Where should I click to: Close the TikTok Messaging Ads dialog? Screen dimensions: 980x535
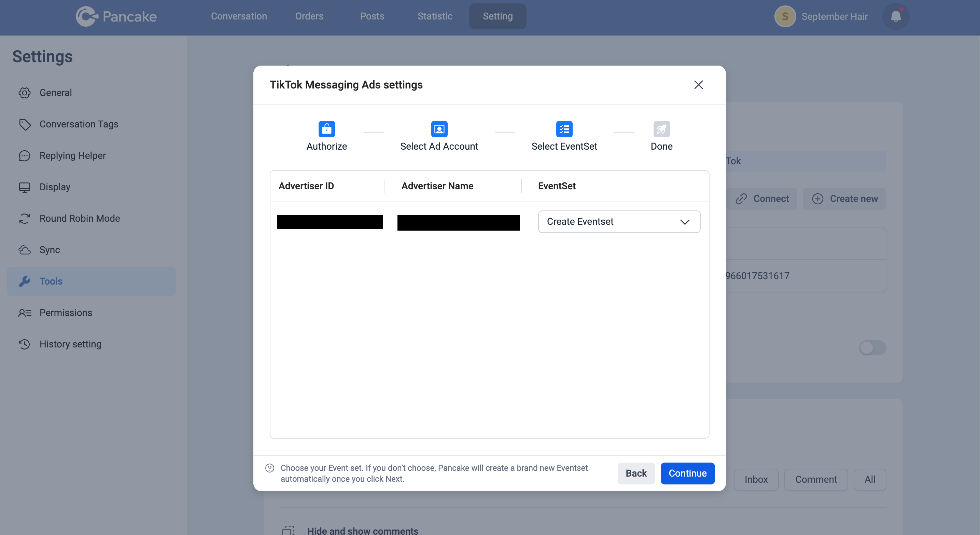tap(698, 84)
